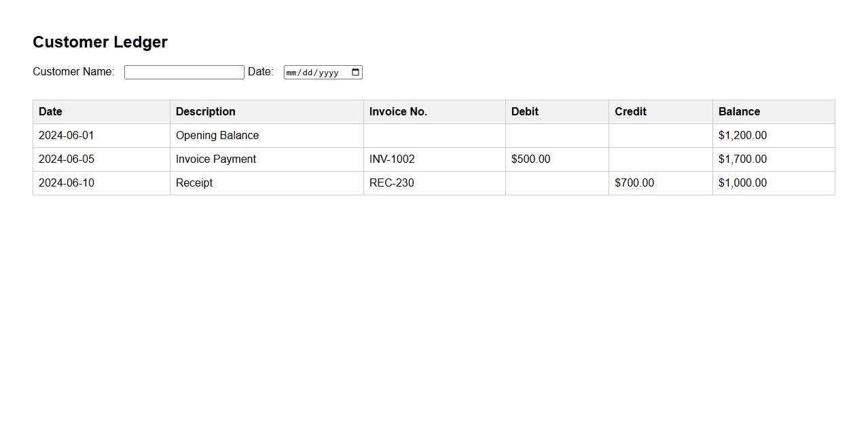Click the $1,200.00 balance cell
This screenshot has width=868, height=441.
tap(742, 136)
